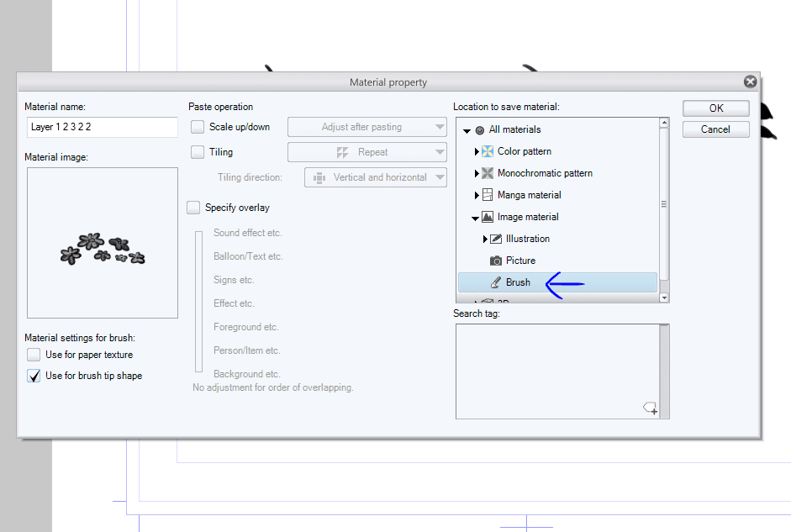Viewport: 791px width, 532px height.
Task: Collapse the All materials tree node
Action: coord(467,130)
